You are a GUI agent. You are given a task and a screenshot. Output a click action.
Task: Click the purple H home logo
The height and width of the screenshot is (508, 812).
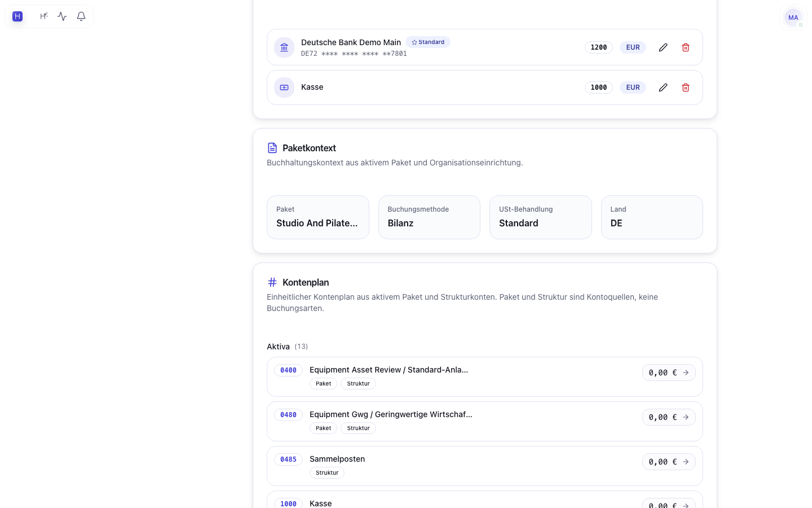coord(17,16)
